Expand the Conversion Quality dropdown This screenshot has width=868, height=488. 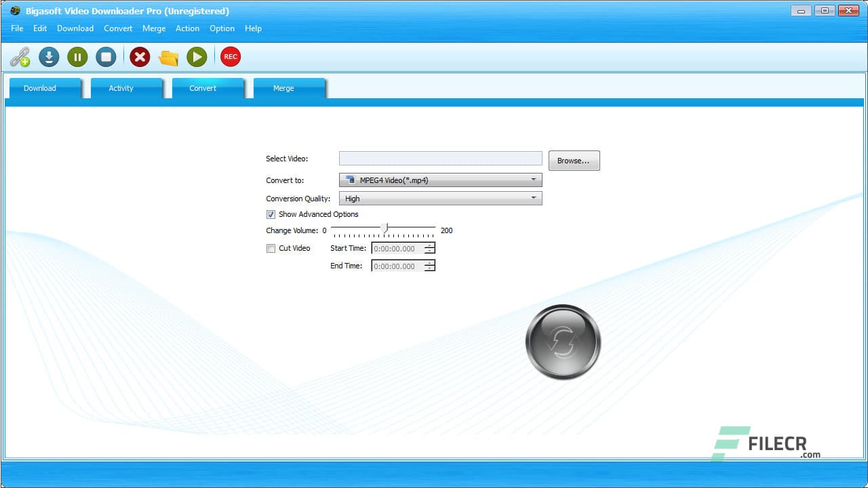tap(534, 198)
